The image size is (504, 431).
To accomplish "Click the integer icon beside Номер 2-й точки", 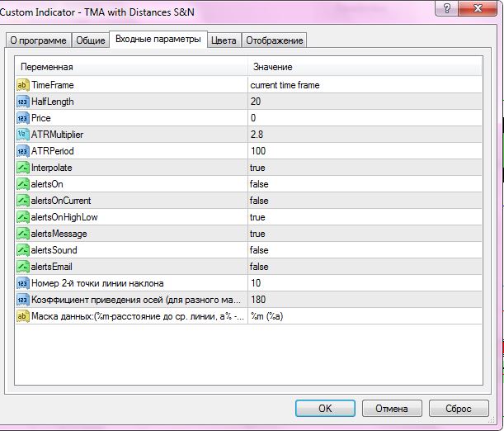I will [22, 283].
